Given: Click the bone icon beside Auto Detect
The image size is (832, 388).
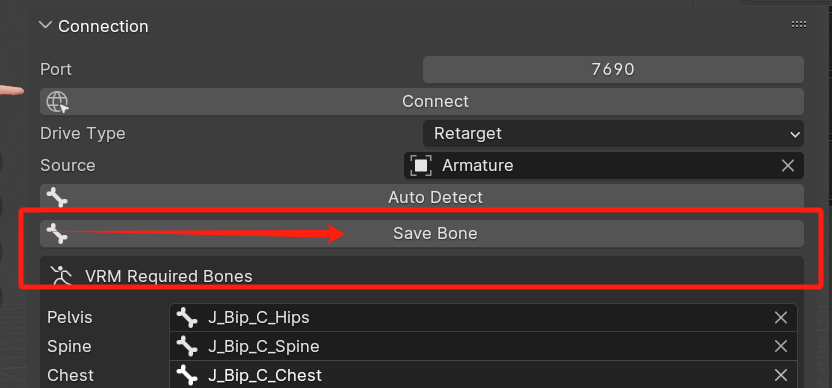Looking at the screenshot, I should tap(57, 197).
